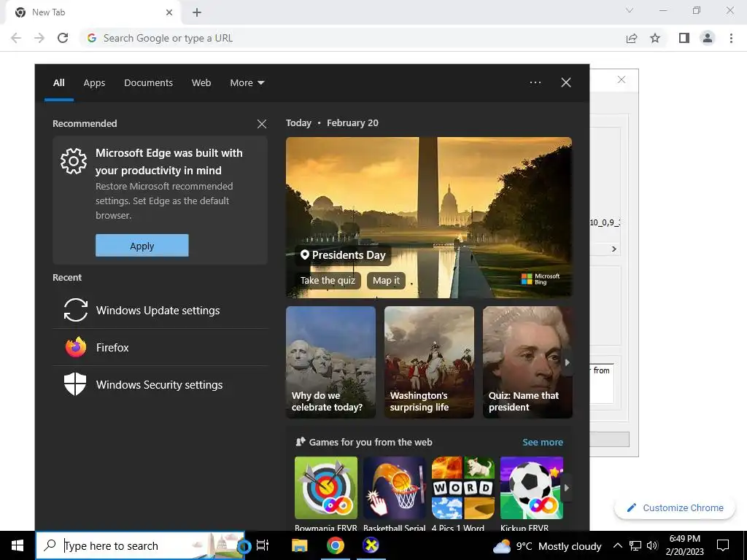Click right arrow in background dialog
Screen dimensions: 747x560
(614, 249)
